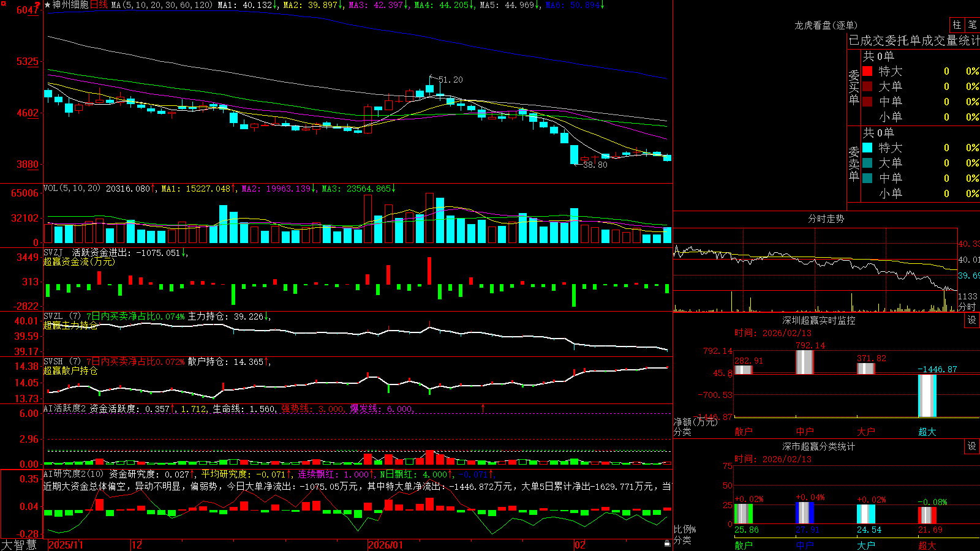
Task: Click the 超赢资金流(万元) label
Action: click(x=79, y=261)
